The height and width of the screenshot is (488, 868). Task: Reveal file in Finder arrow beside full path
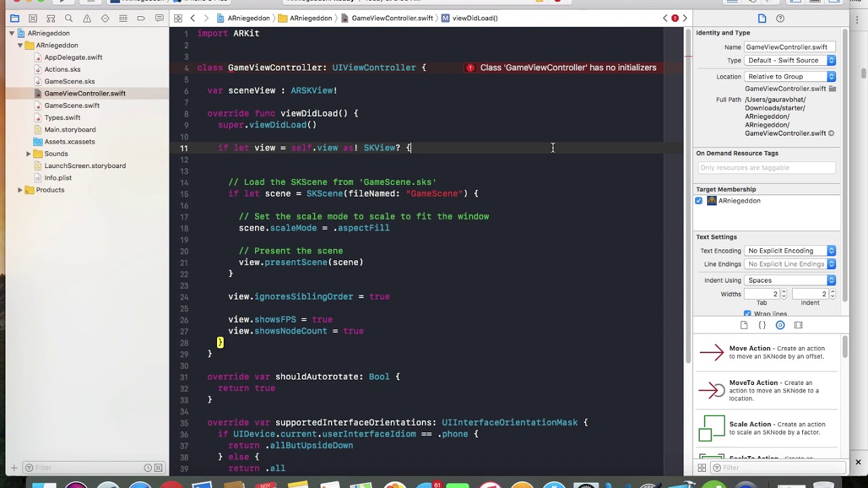pos(831,134)
